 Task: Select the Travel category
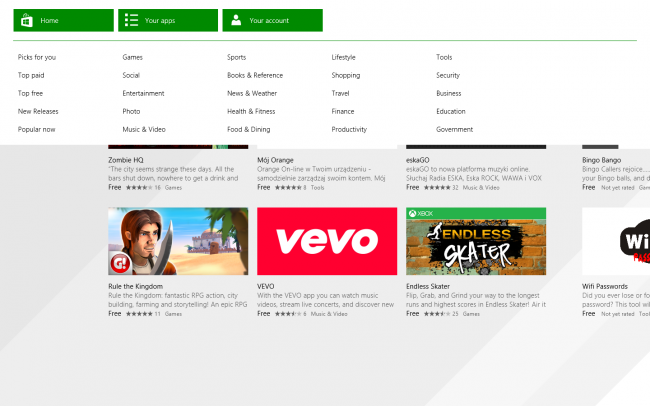(340, 93)
